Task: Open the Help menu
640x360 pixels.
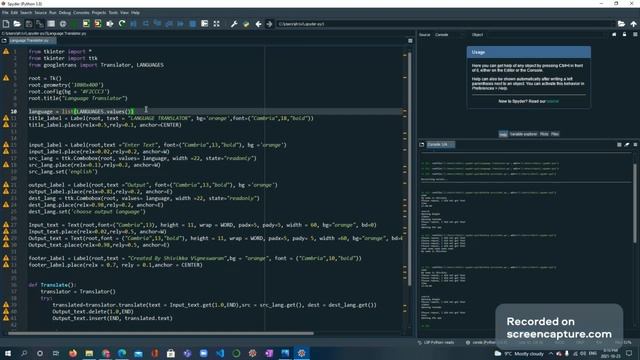Action: coord(135,13)
